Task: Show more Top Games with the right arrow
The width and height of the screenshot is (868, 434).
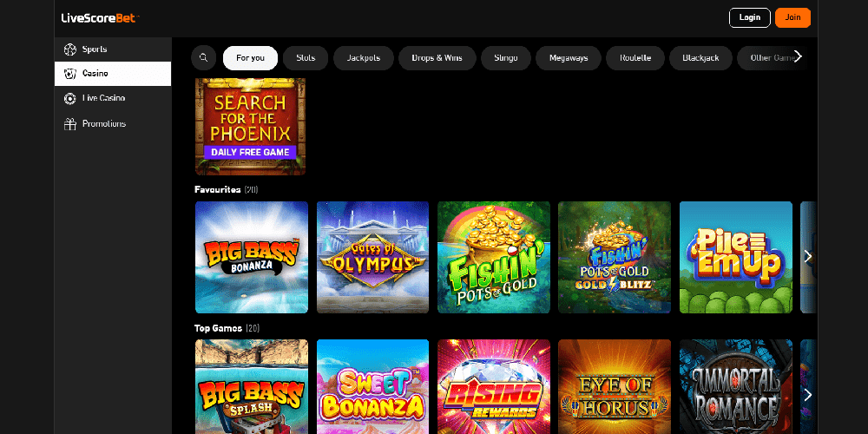Action: tap(807, 395)
